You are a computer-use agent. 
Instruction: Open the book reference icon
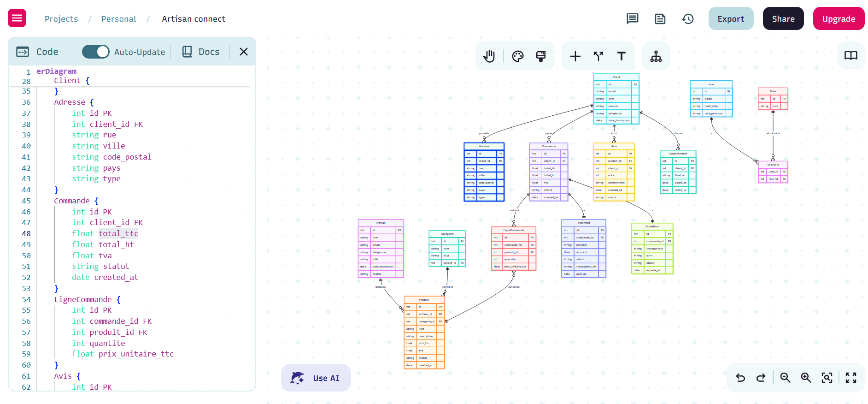[851, 55]
